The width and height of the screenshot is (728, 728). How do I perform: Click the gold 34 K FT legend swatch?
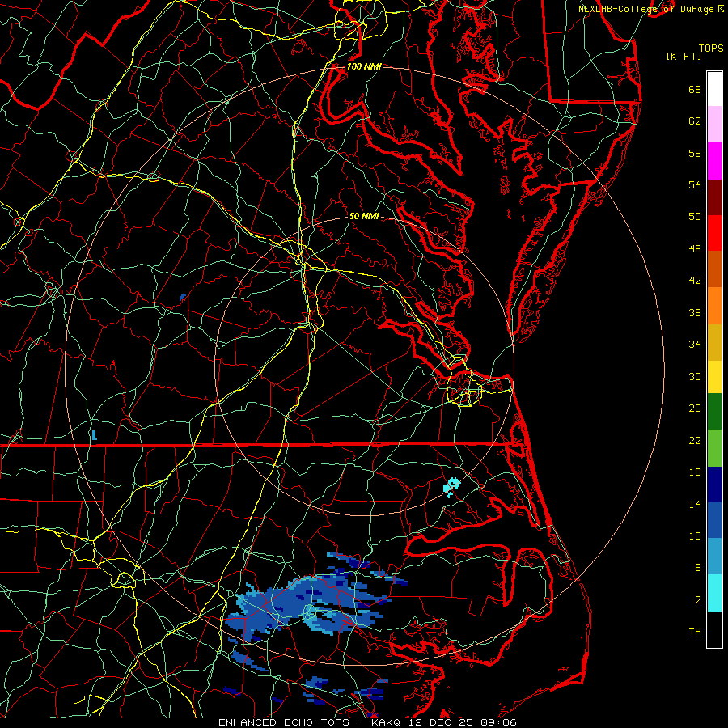point(714,342)
